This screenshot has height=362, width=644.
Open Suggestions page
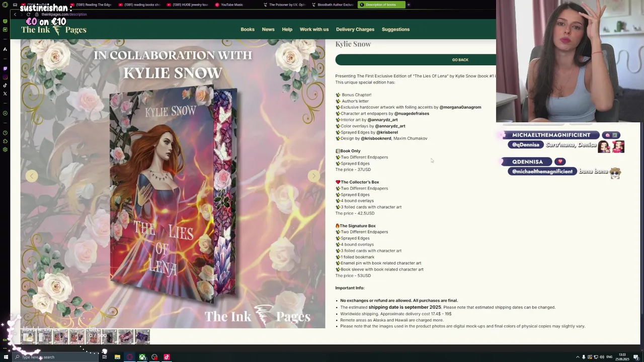pos(396,30)
